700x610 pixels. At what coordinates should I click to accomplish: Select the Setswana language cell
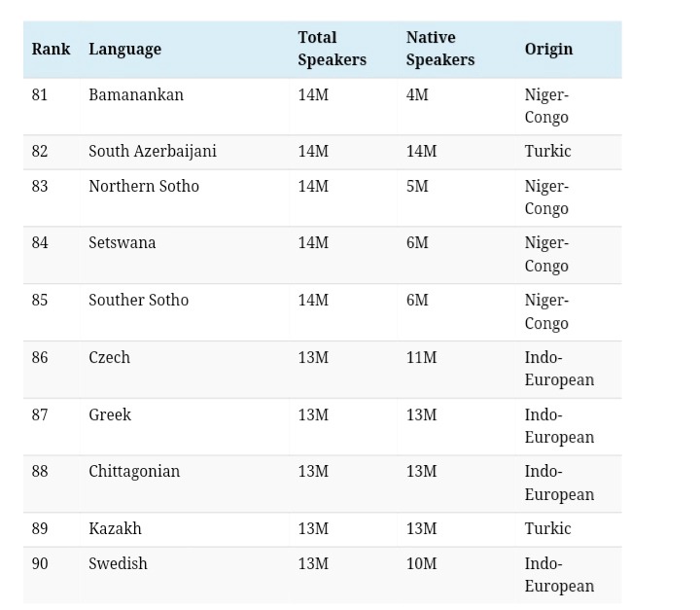pos(122,243)
